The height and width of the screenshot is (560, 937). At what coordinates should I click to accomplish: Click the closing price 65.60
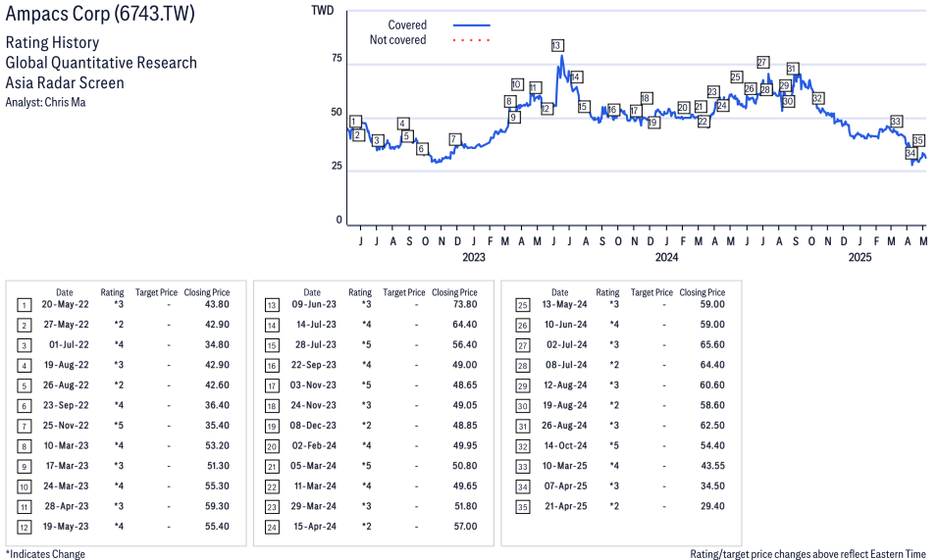pos(712,345)
